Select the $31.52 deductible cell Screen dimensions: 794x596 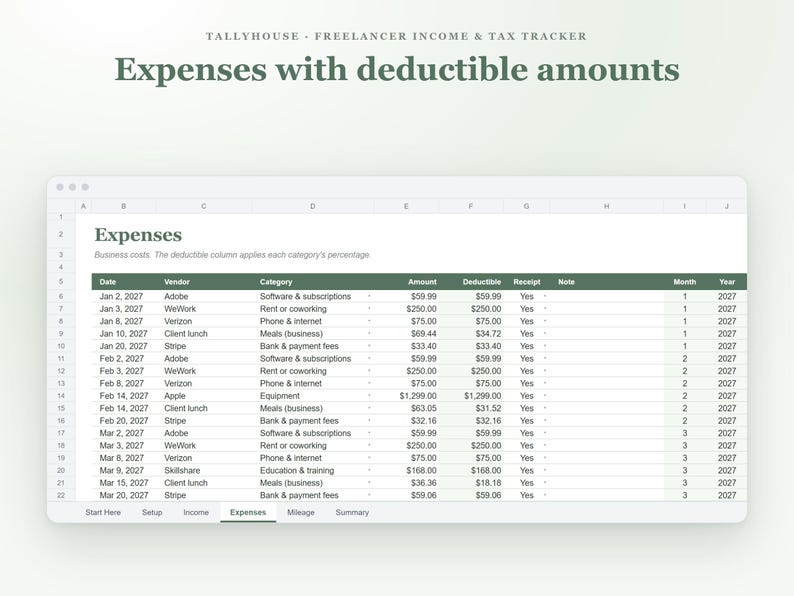point(471,408)
